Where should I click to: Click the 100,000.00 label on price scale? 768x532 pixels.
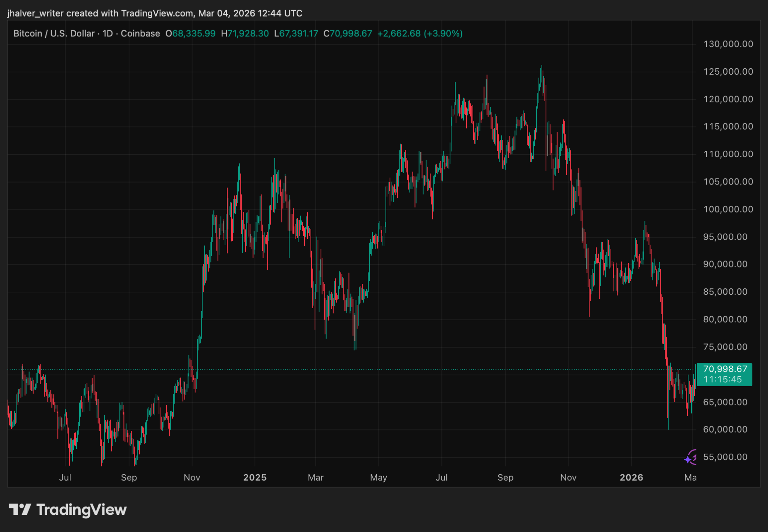728,209
